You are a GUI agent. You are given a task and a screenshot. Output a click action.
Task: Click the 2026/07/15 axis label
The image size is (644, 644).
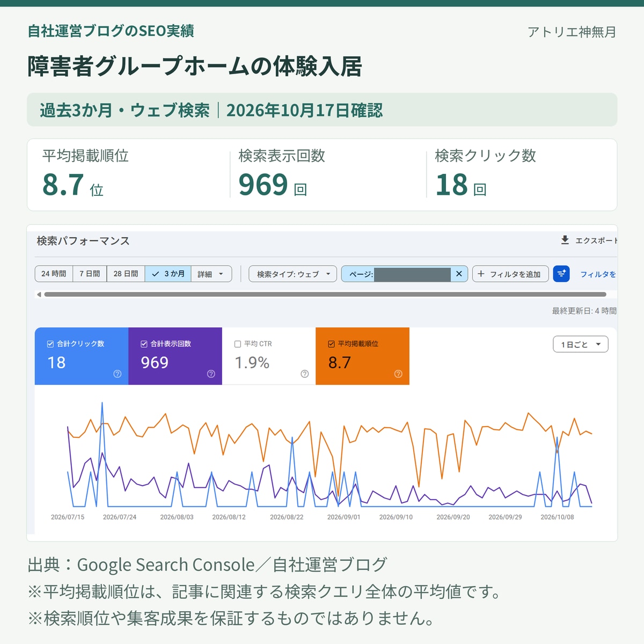point(68,517)
